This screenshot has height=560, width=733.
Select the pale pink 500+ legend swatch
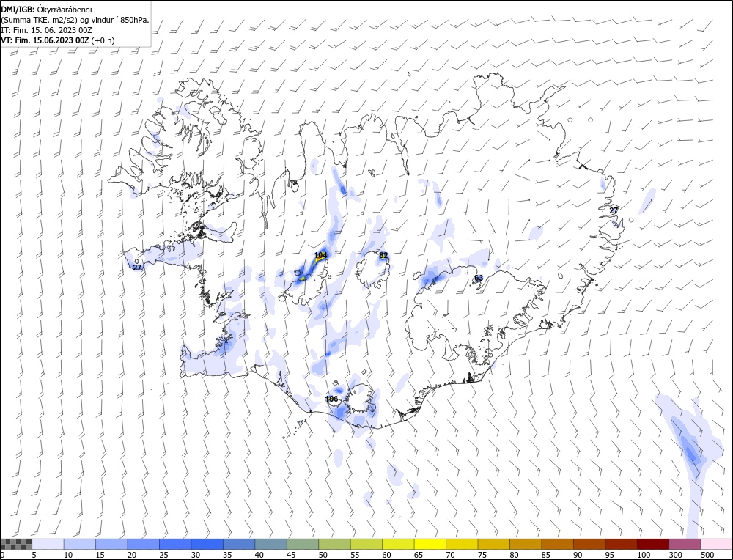coord(715,544)
